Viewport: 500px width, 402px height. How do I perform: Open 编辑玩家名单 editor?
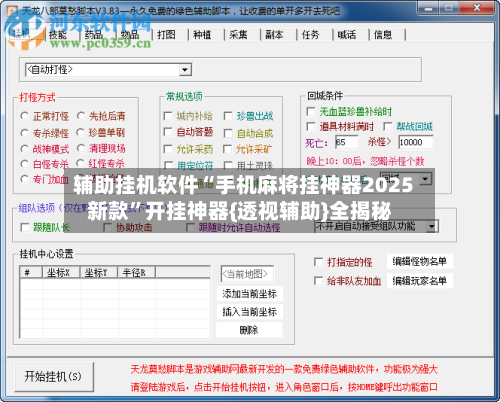point(419,281)
